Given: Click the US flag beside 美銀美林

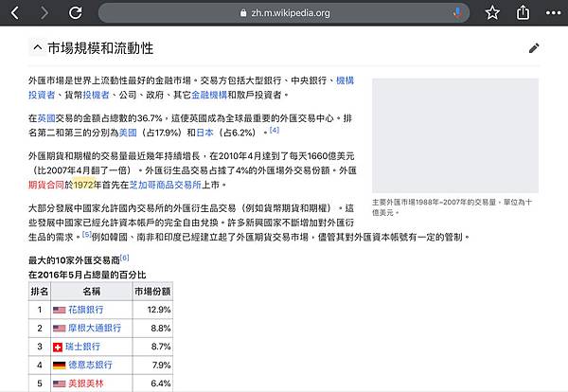Looking at the screenshot, I should [x=59, y=383].
